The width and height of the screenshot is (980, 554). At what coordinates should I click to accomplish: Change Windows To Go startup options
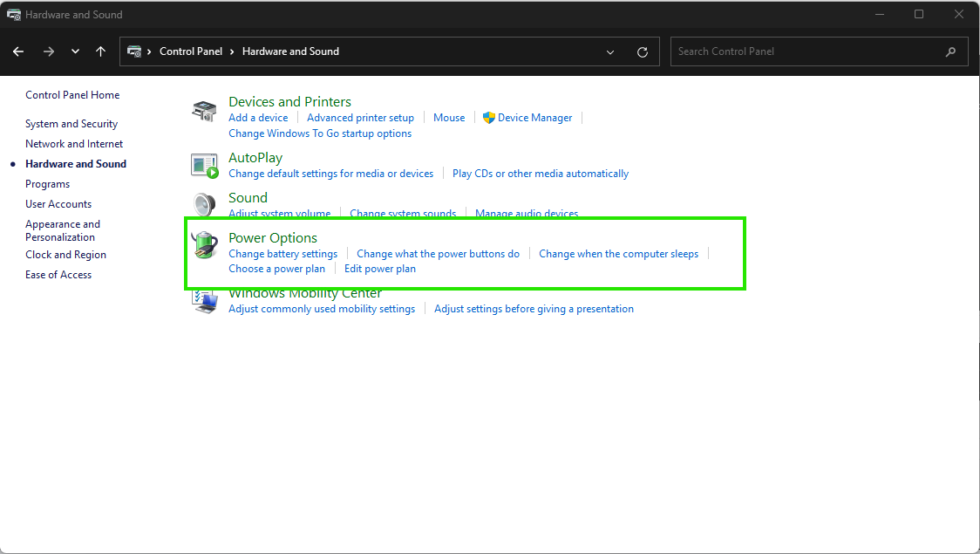[x=320, y=133]
